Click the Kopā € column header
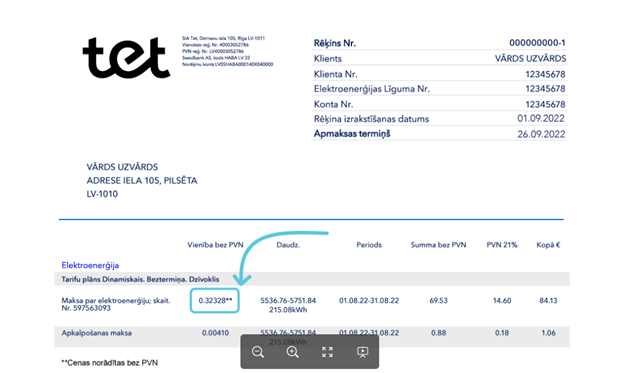Viewport: 619px width, 373px height. pyautogui.click(x=548, y=245)
